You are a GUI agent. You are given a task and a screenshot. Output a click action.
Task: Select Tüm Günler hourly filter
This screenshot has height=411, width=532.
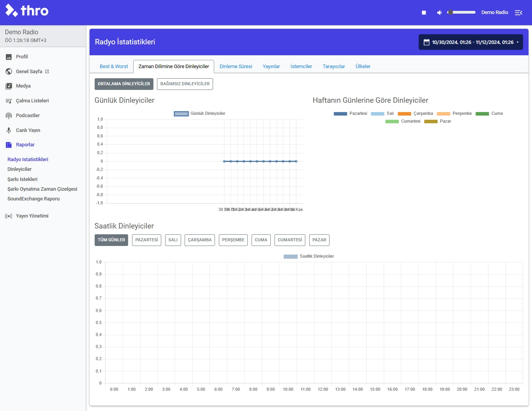111,240
